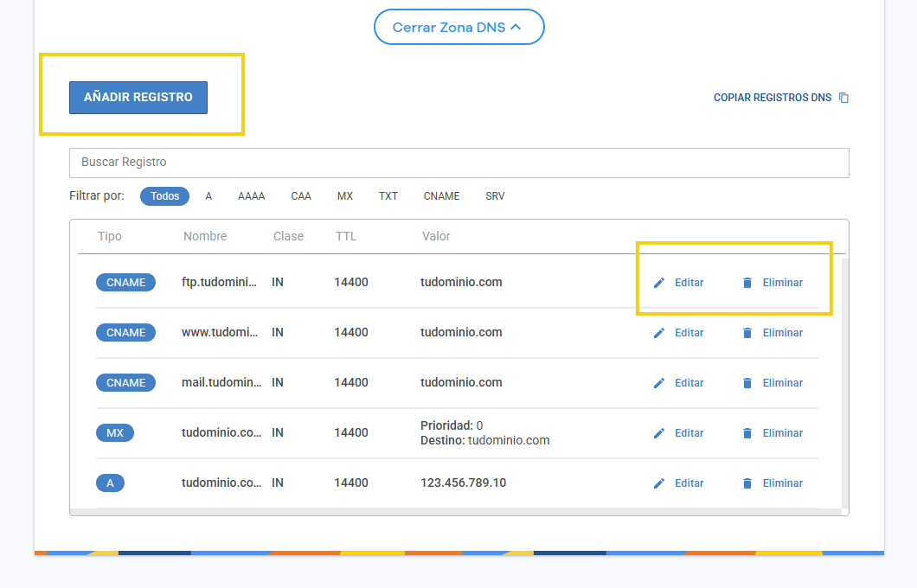
Task: Click the Nombre column header
Action: (205, 236)
